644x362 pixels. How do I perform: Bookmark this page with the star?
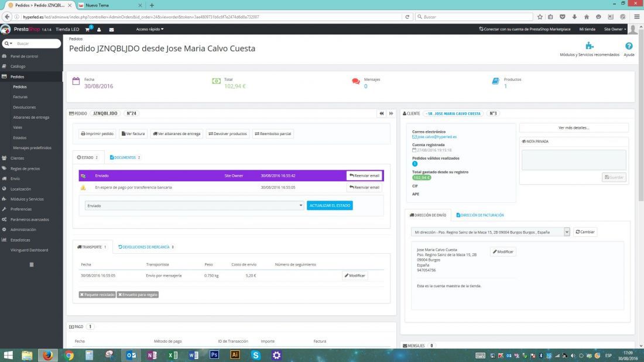(540, 17)
